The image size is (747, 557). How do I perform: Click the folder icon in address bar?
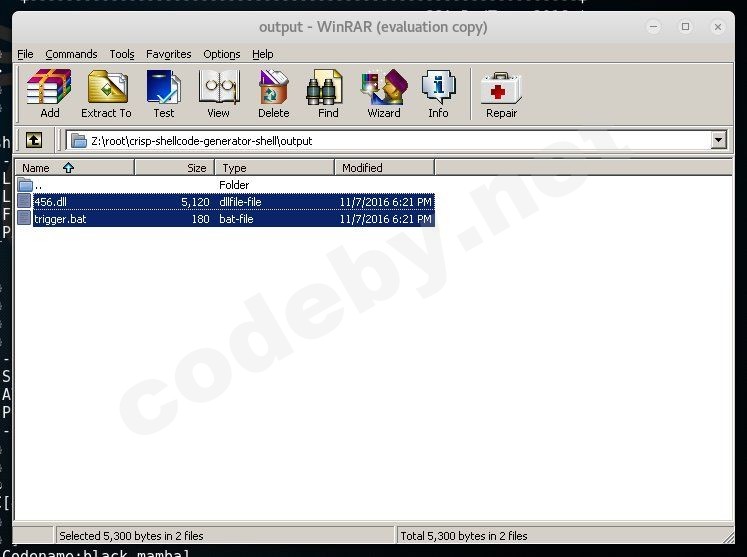click(x=79, y=141)
